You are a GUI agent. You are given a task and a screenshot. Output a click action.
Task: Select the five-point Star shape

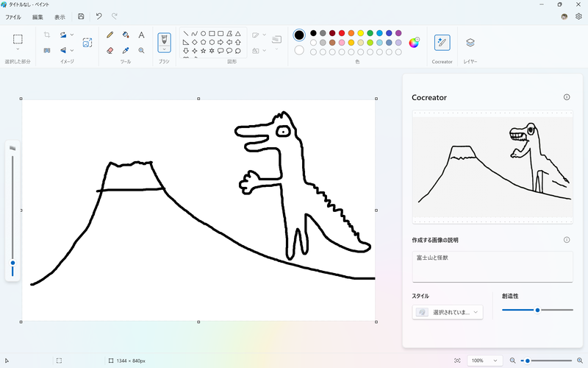pyautogui.click(x=204, y=51)
